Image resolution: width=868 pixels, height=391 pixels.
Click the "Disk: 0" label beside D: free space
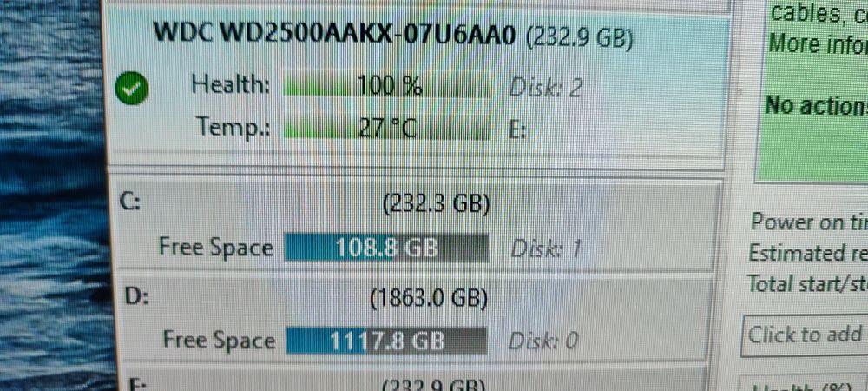pos(543,341)
